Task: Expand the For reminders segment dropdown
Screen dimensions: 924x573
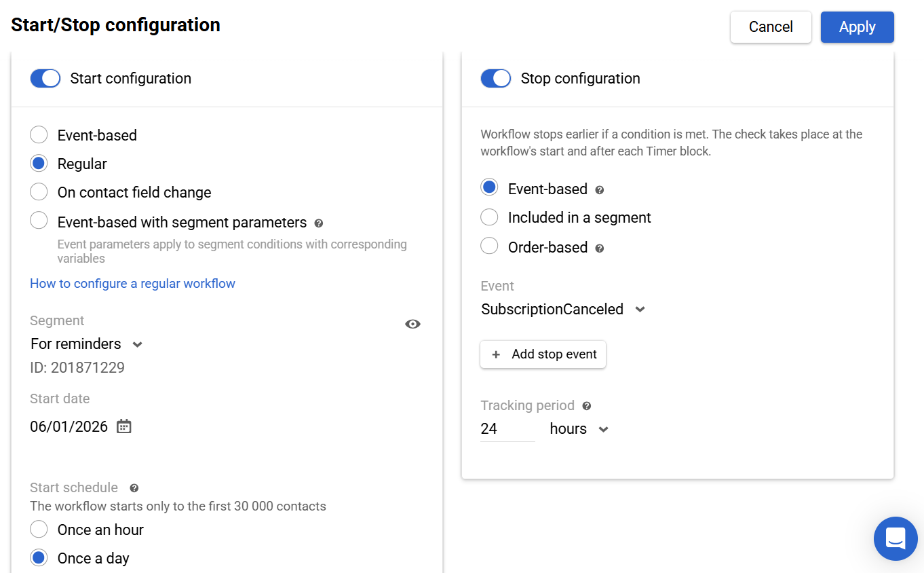Action: tap(137, 344)
